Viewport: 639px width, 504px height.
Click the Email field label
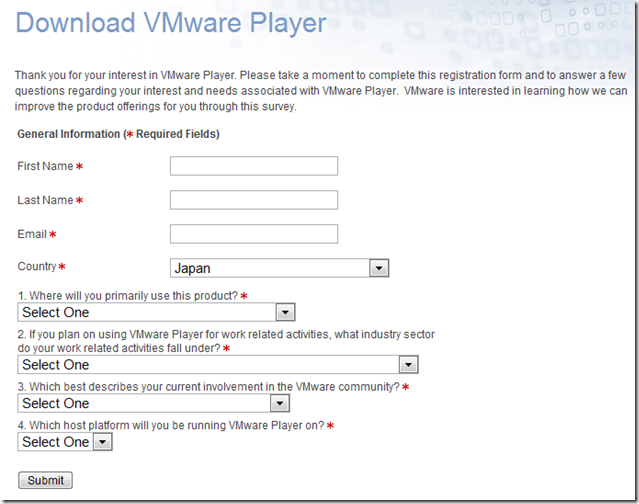(x=32, y=234)
